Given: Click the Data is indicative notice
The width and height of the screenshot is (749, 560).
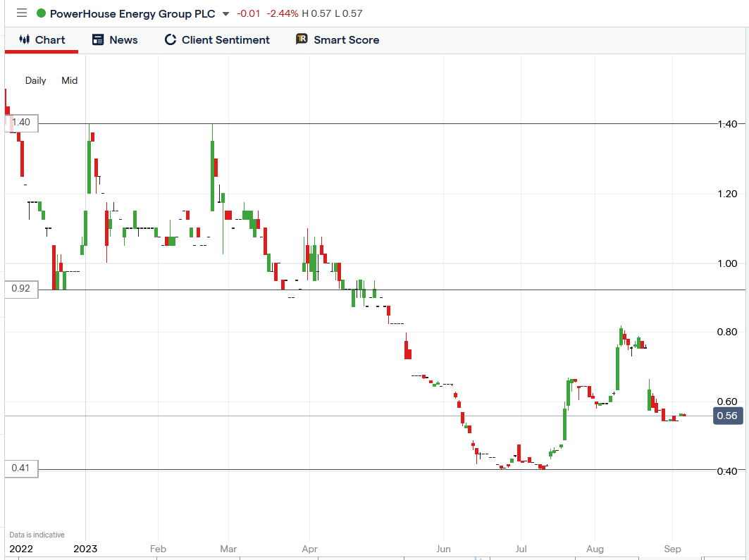Looking at the screenshot, I should click(37, 535).
